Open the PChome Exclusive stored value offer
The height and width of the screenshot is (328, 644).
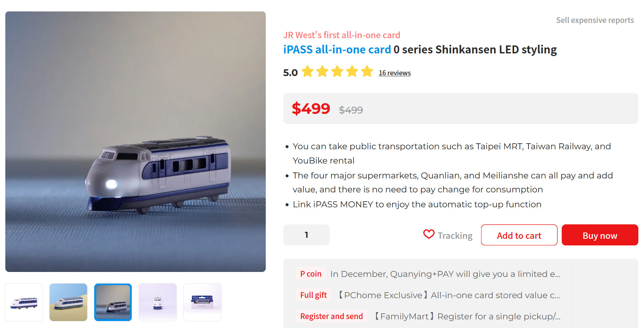click(x=449, y=295)
